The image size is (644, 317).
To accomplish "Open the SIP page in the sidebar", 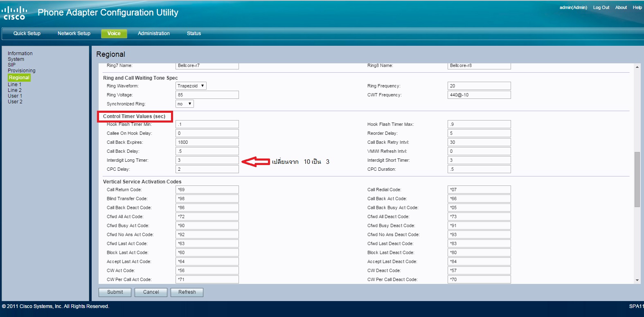I will 11,65.
